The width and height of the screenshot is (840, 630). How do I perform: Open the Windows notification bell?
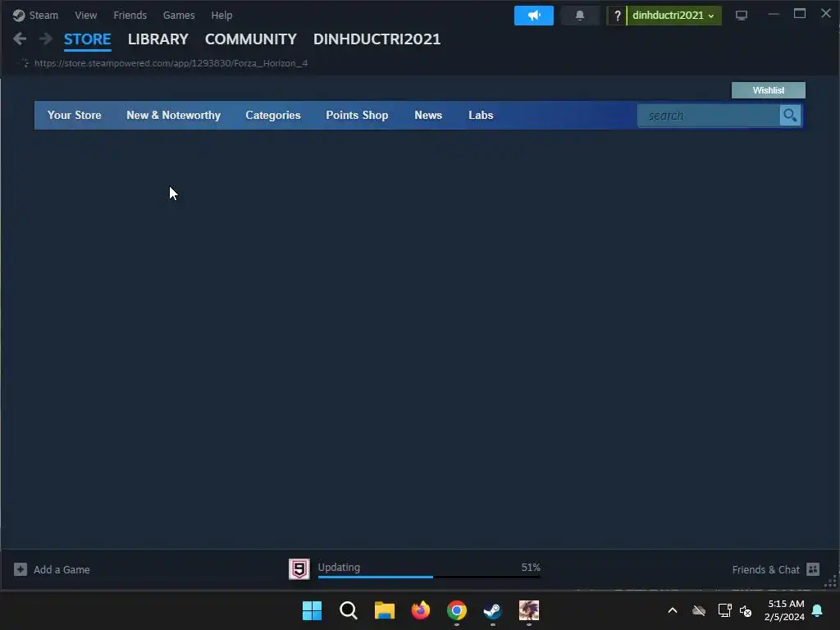[817, 610]
